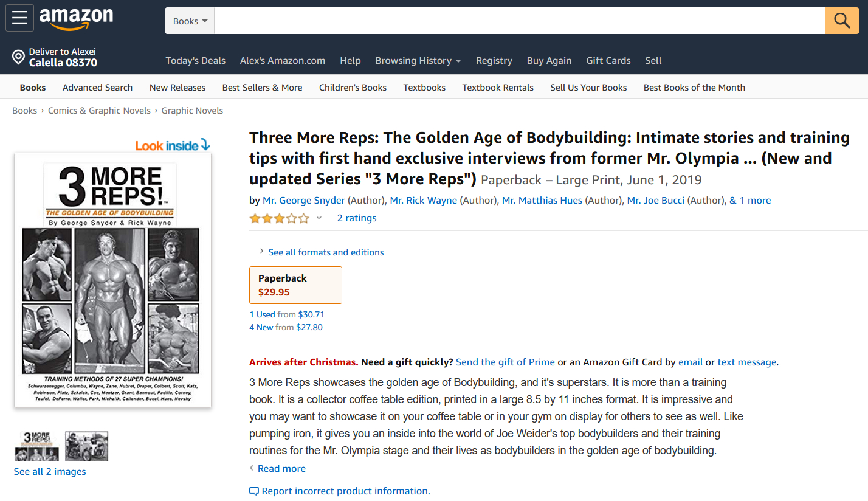Open the Best Sellers & More tab
868x501 pixels.
262,88
